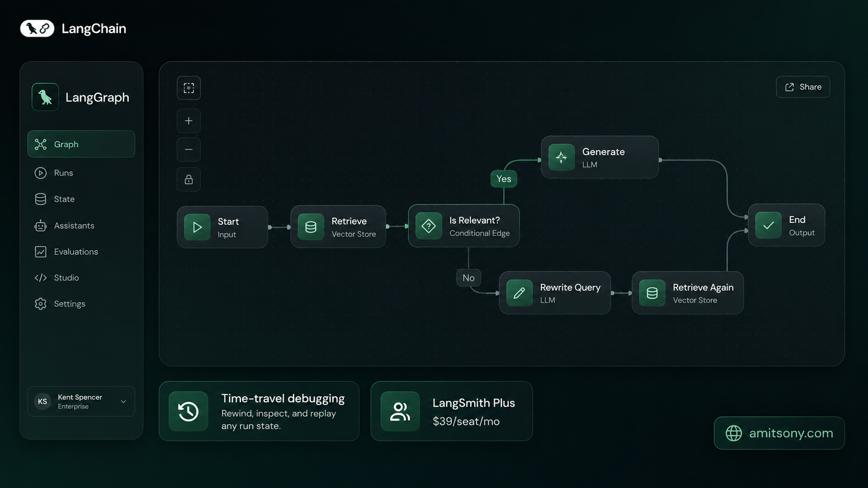Image resolution: width=868 pixels, height=488 pixels.
Task: Click the No edge label
Action: [469, 278]
